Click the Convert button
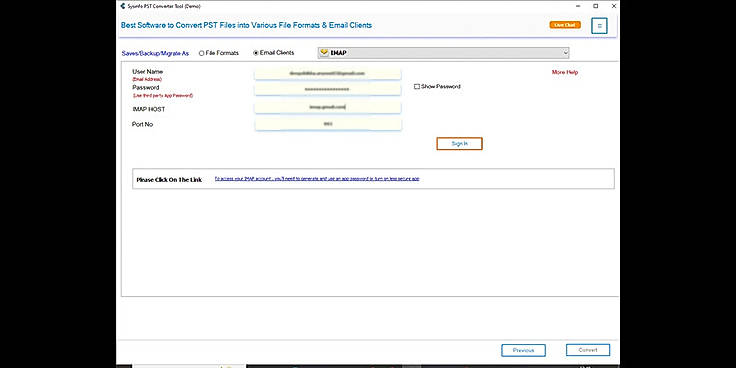The width and height of the screenshot is (736, 368). pyautogui.click(x=588, y=350)
